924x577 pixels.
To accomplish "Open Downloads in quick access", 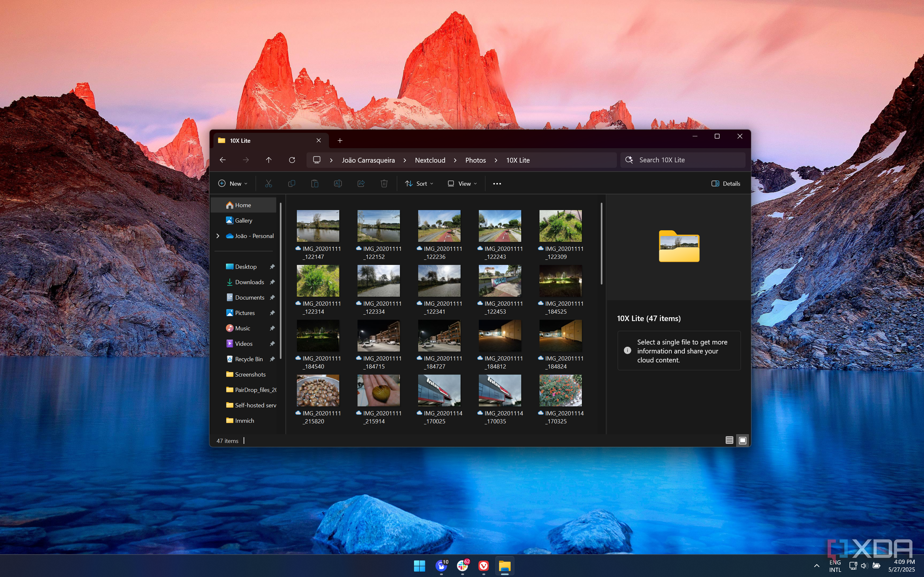I will tap(244, 282).
